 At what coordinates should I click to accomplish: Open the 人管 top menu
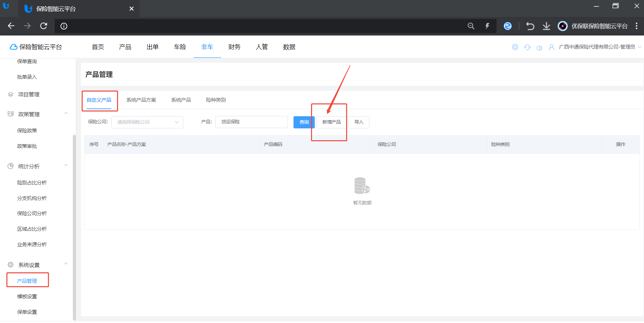coord(262,47)
